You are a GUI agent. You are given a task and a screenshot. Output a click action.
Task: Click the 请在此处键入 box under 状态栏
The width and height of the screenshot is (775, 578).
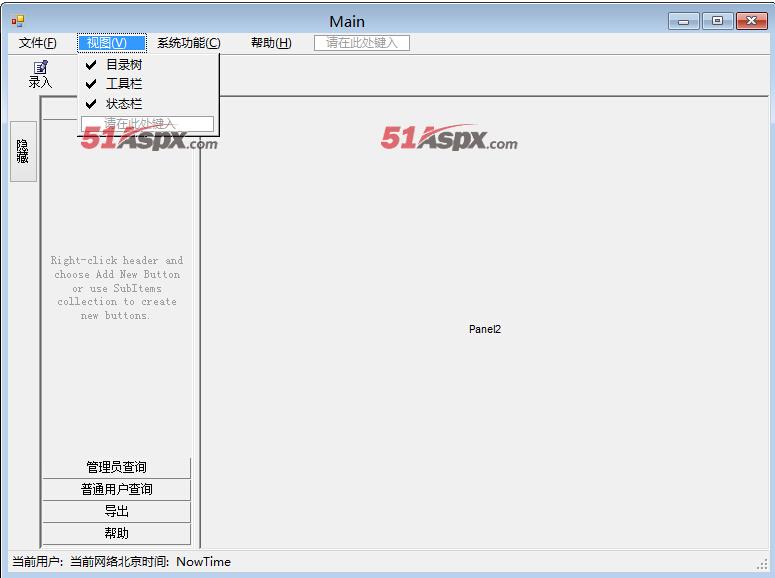pos(147,124)
